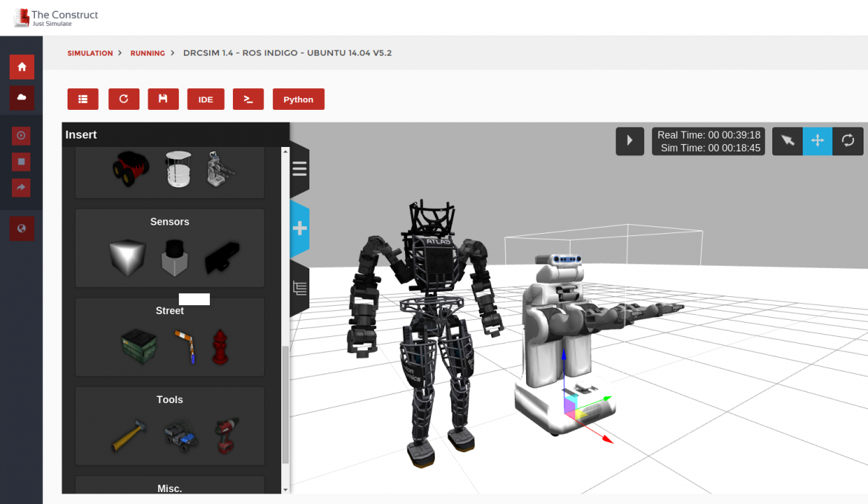Insert the hammer tool model
The width and height of the screenshot is (868, 504).
(x=130, y=436)
